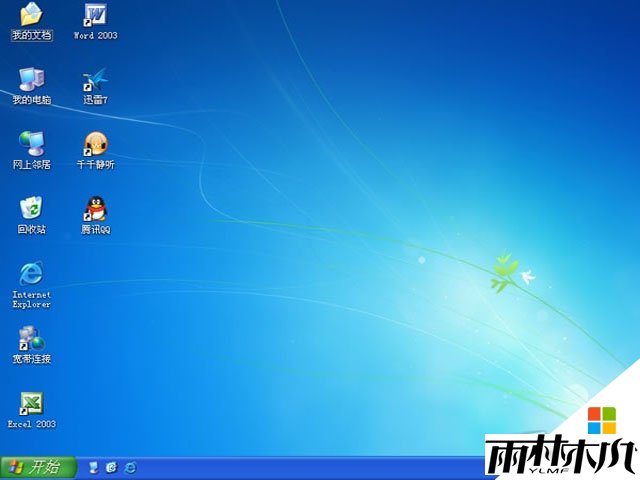Image resolution: width=640 pixels, height=480 pixels.
Task: Click Show Desktop in Quick Launch
Action: [94, 467]
